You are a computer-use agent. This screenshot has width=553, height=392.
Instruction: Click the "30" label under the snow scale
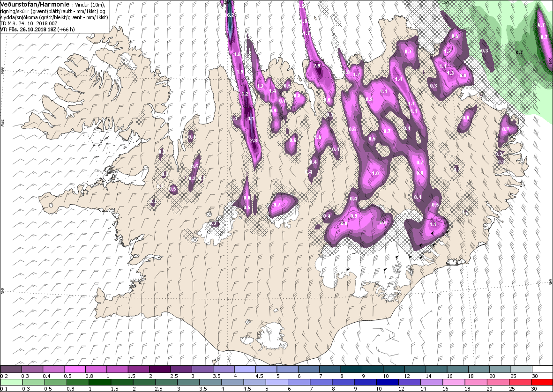point(535,376)
